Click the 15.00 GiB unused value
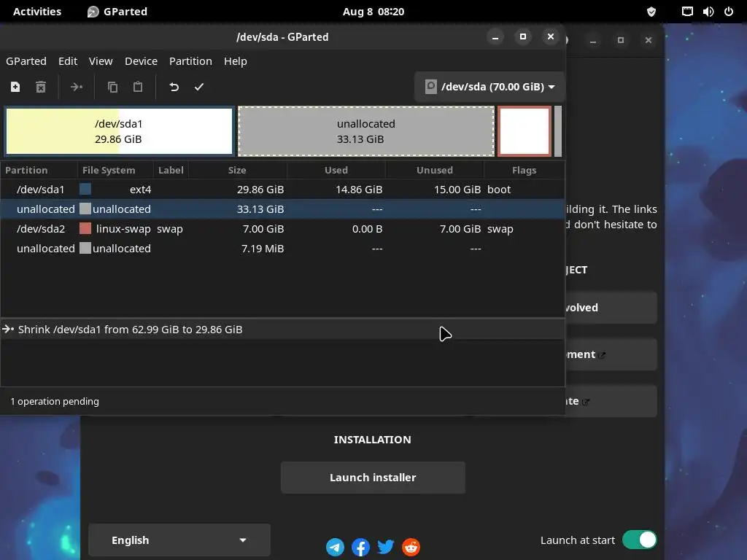Image resolution: width=747 pixels, height=560 pixels. point(457,189)
